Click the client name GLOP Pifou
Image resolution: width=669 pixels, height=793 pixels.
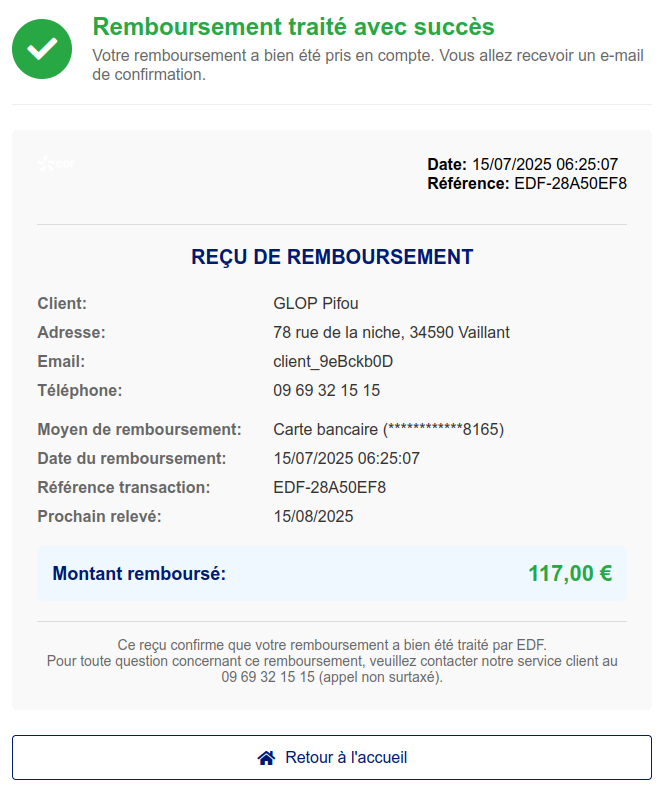click(x=315, y=303)
